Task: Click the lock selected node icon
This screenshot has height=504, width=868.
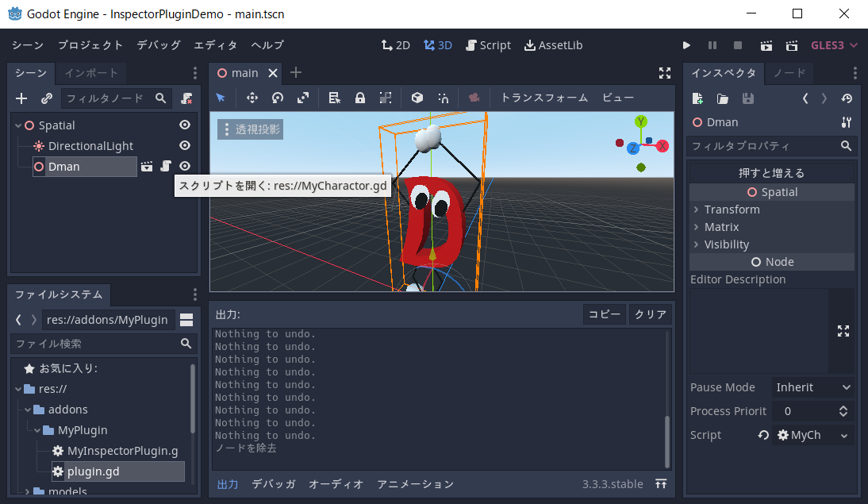Action: tap(361, 98)
